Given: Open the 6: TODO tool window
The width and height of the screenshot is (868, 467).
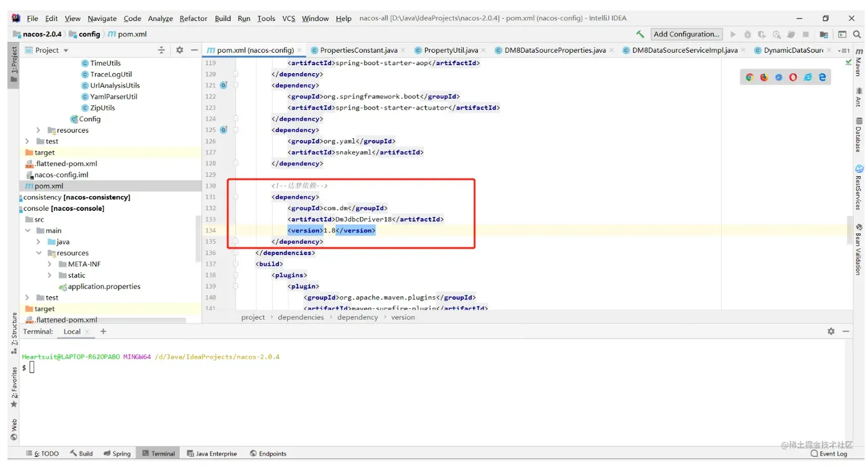Looking at the screenshot, I should point(42,453).
